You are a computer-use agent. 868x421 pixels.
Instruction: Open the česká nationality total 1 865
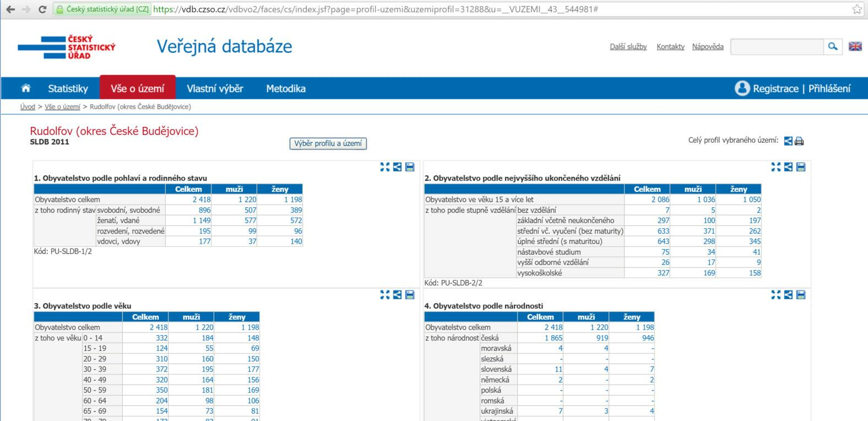[x=554, y=338]
